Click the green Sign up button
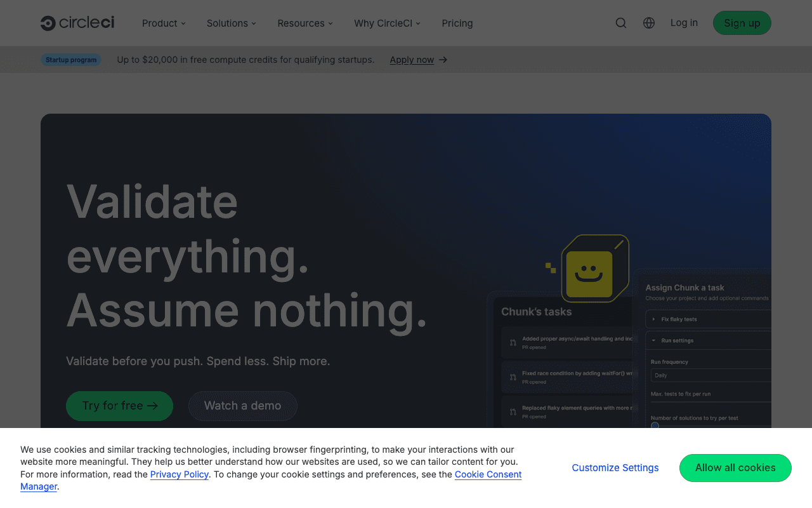This screenshot has height=508, width=812. pos(742,23)
